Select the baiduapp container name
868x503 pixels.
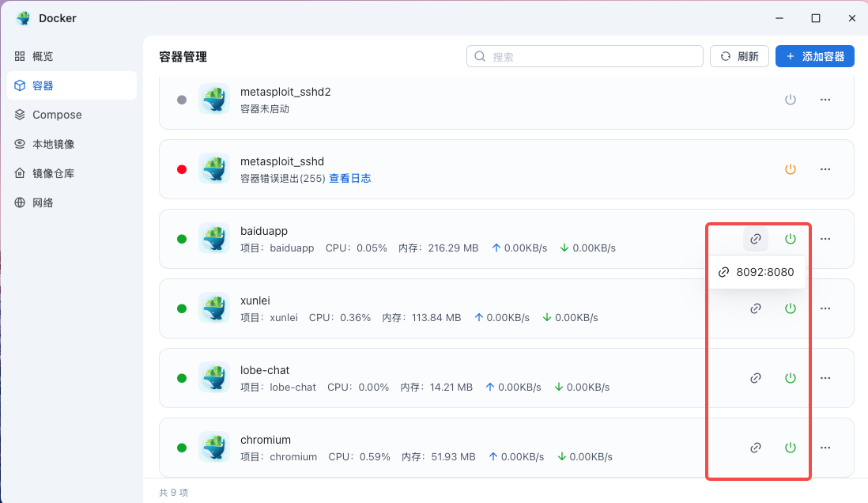tap(264, 231)
